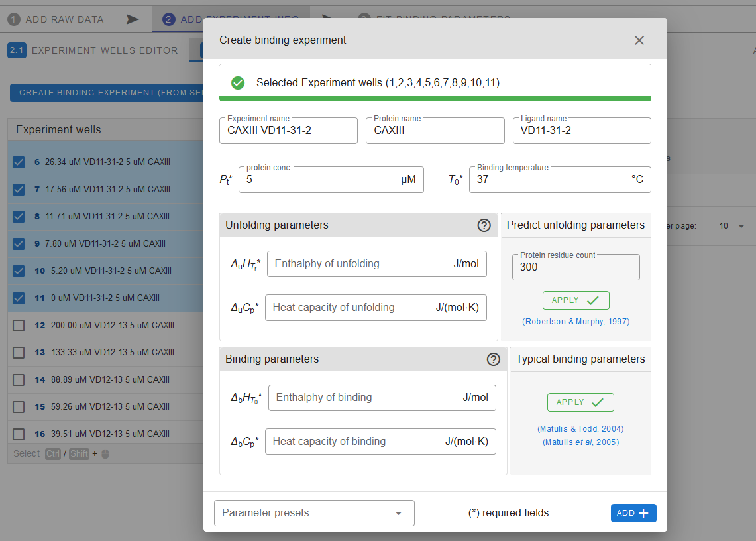The width and height of the screenshot is (756, 541).
Task: Go to Add Raw Data step
Action: [x=56, y=19]
